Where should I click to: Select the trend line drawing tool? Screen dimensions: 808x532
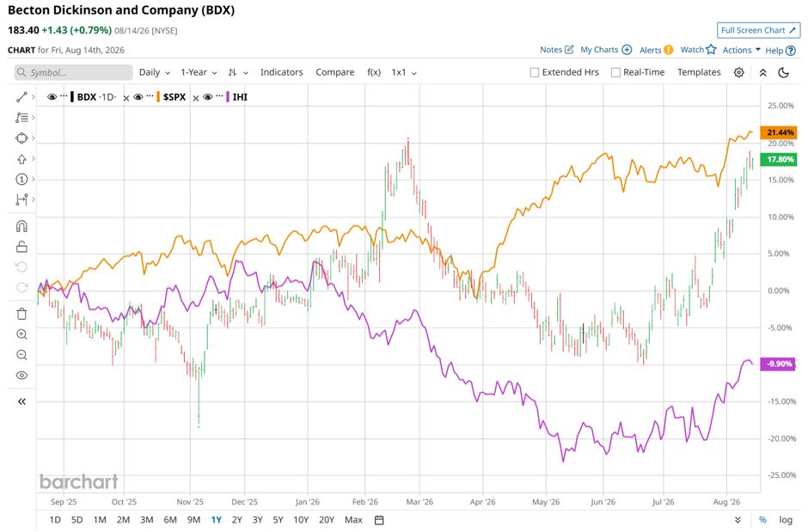coord(21,97)
